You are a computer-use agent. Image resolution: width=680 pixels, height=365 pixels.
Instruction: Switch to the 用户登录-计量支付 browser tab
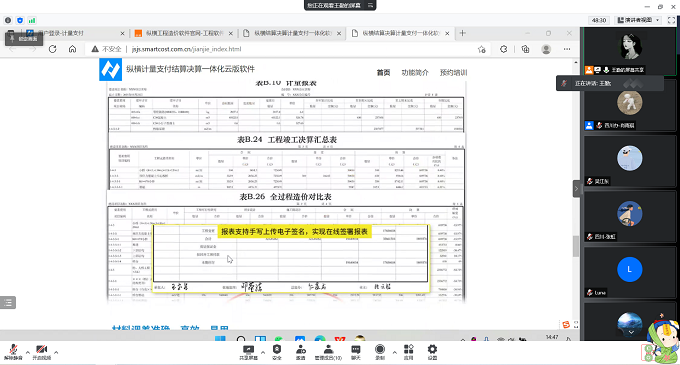tap(75, 33)
